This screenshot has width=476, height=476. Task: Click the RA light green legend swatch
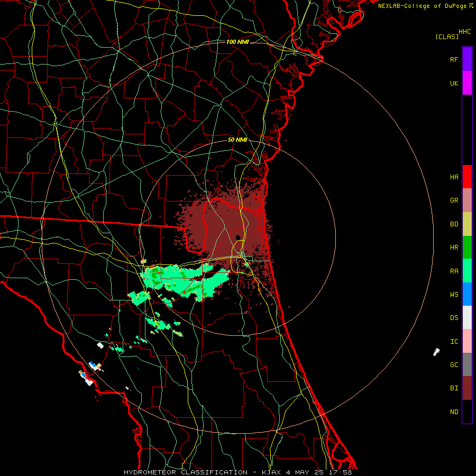467,271
